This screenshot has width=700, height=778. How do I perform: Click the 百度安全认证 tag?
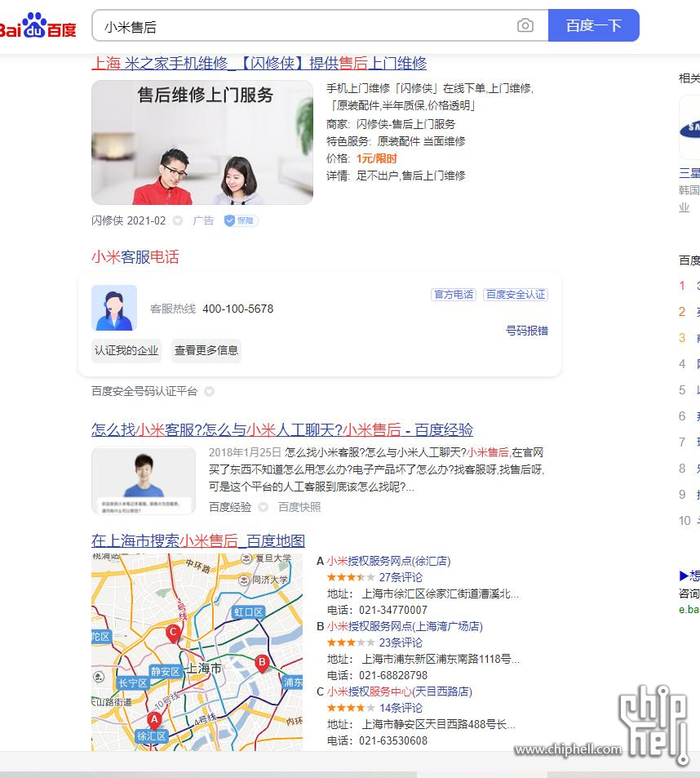(516, 295)
